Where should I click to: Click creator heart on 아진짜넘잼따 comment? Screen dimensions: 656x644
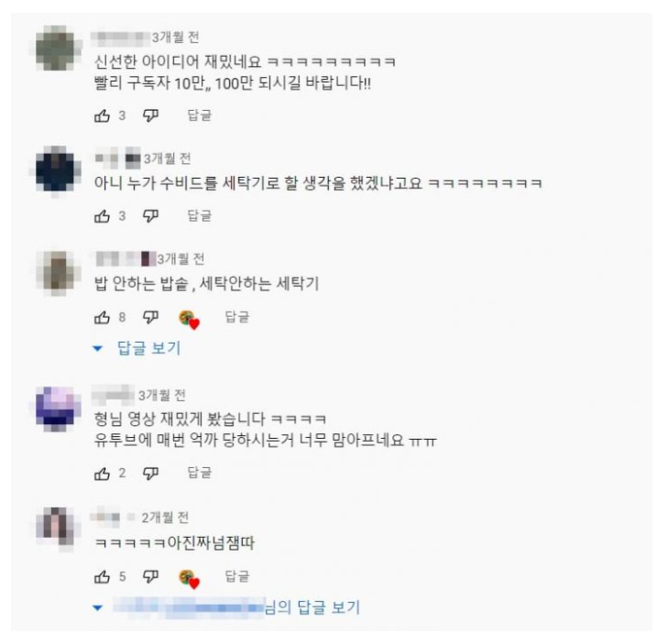tap(189, 580)
